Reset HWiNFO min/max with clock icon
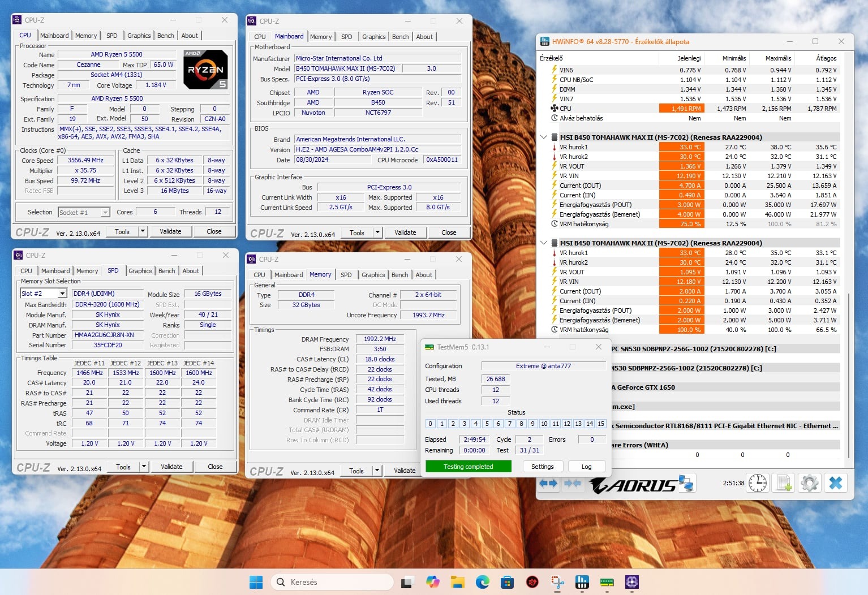868x595 pixels. coord(758,483)
